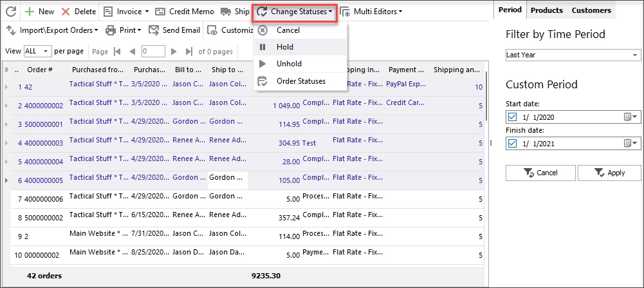The image size is (644, 288).
Task: Expand the Multi Editors dropdown arrow
Action: 400,12
